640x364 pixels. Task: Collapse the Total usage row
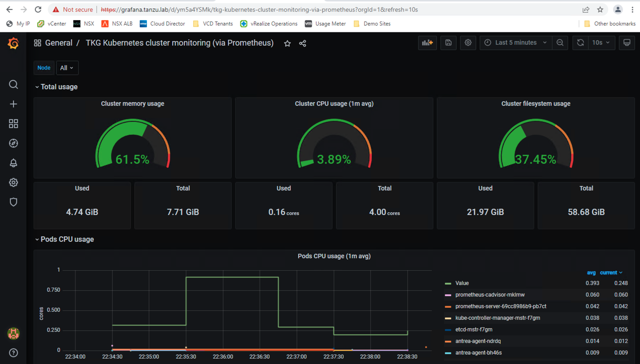pyautogui.click(x=56, y=87)
